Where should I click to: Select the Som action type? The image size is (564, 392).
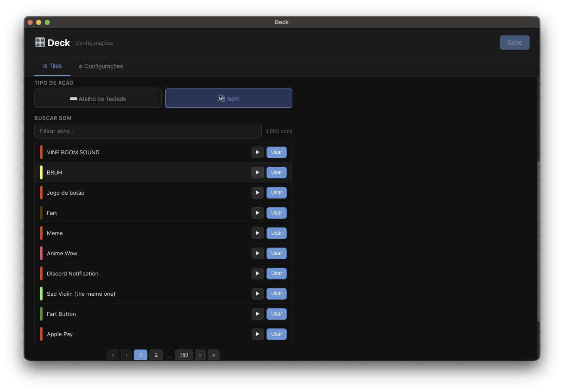229,98
